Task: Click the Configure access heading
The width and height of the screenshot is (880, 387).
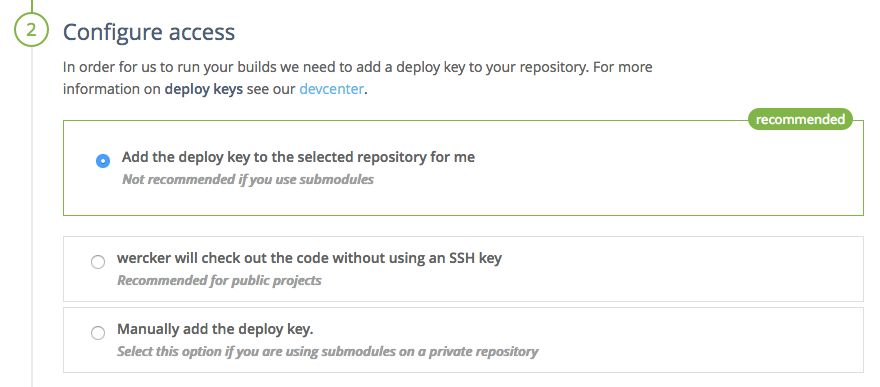Action: (x=149, y=32)
